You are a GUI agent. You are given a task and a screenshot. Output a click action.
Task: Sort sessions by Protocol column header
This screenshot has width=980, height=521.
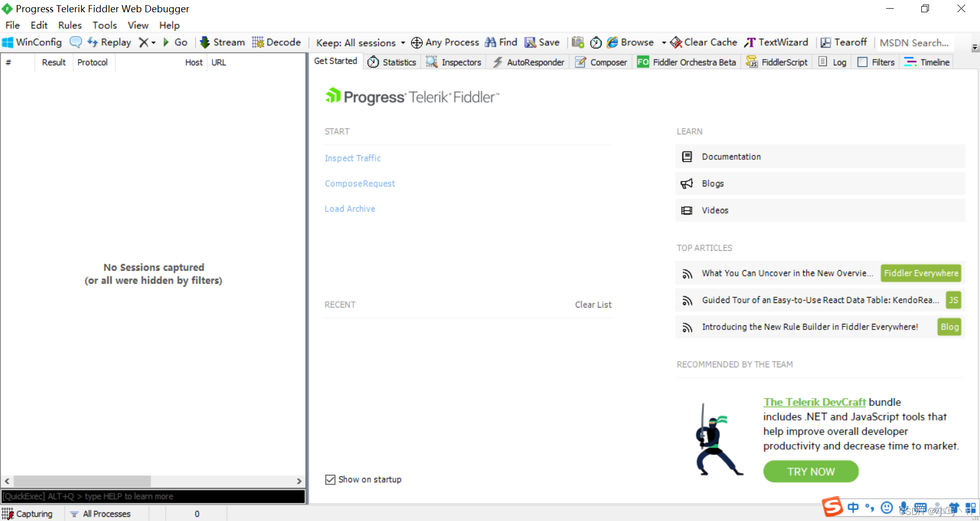click(x=93, y=62)
